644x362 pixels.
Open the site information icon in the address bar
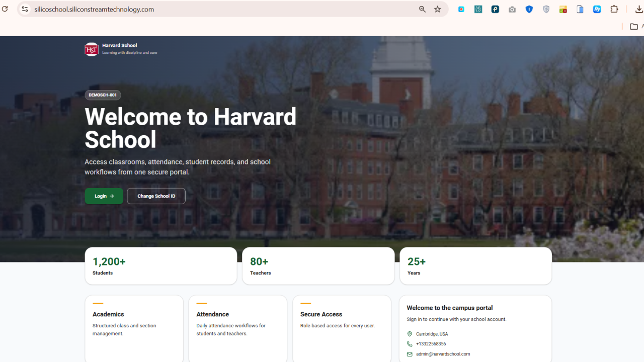(x=25, y=9)
